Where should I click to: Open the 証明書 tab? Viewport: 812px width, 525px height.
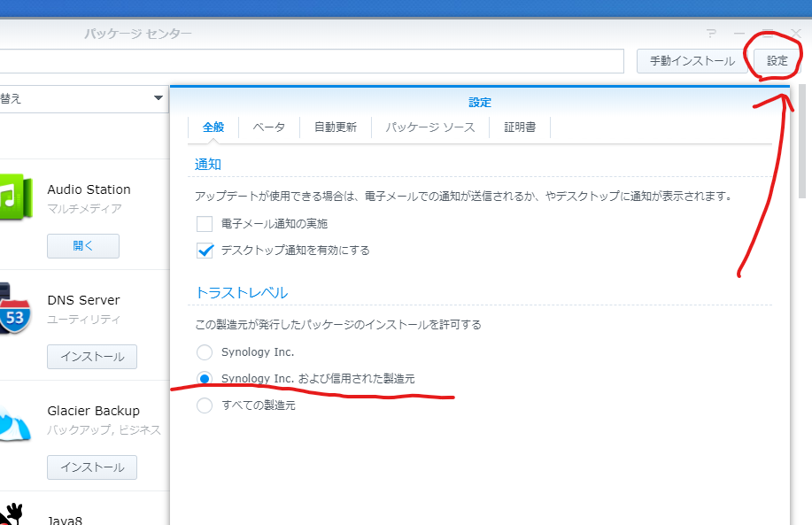520,127
